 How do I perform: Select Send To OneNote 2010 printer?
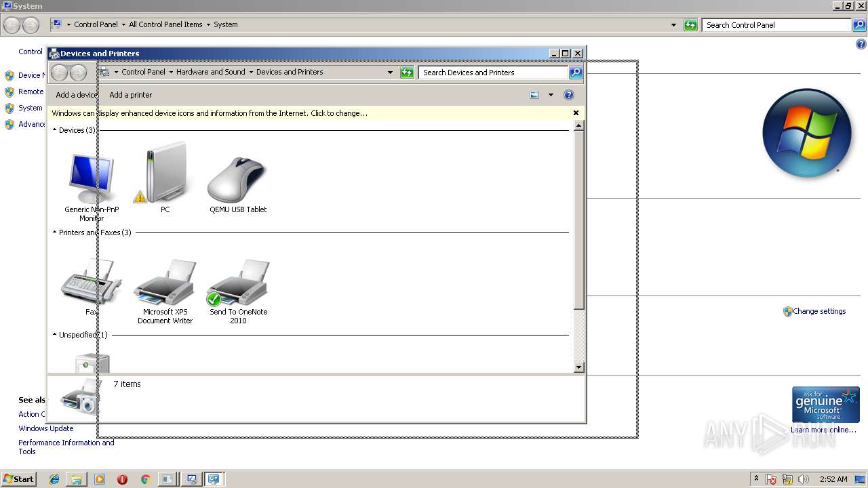[x=238, y=291]
